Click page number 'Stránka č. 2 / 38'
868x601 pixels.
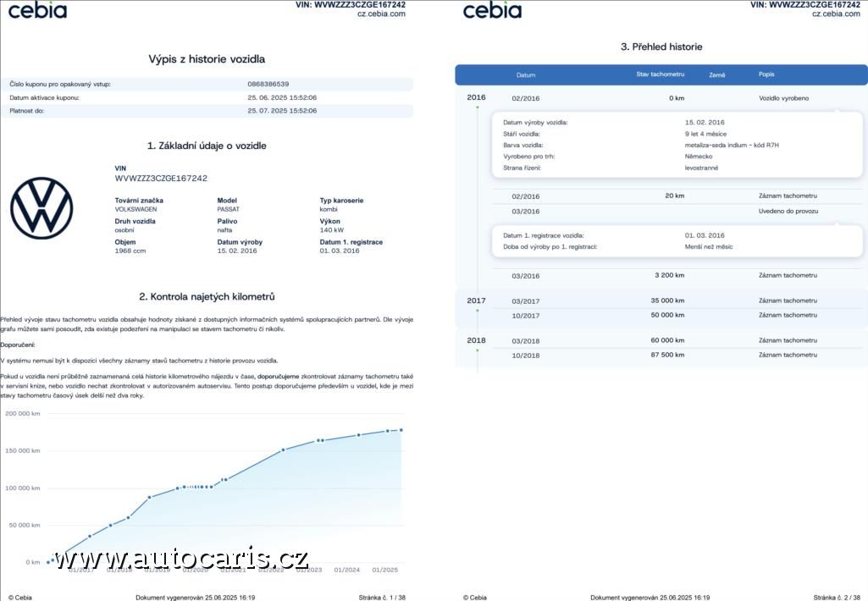837,598
